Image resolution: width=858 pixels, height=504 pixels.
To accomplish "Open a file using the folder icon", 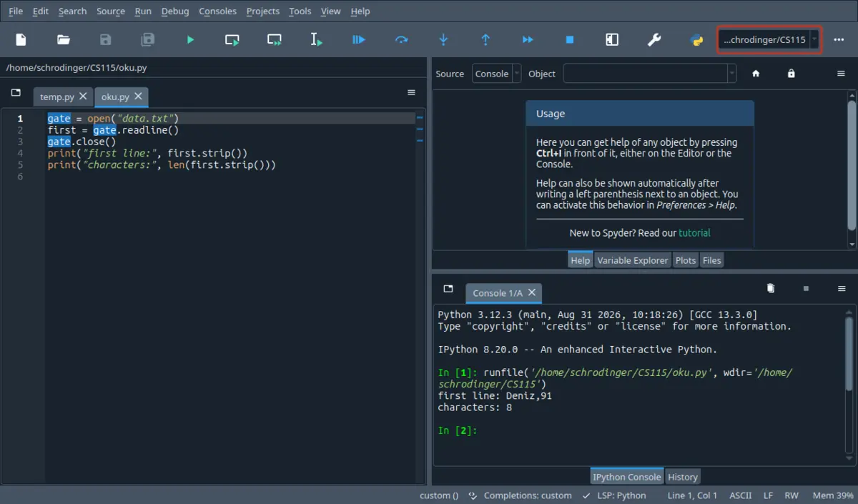I will point(64,40).
